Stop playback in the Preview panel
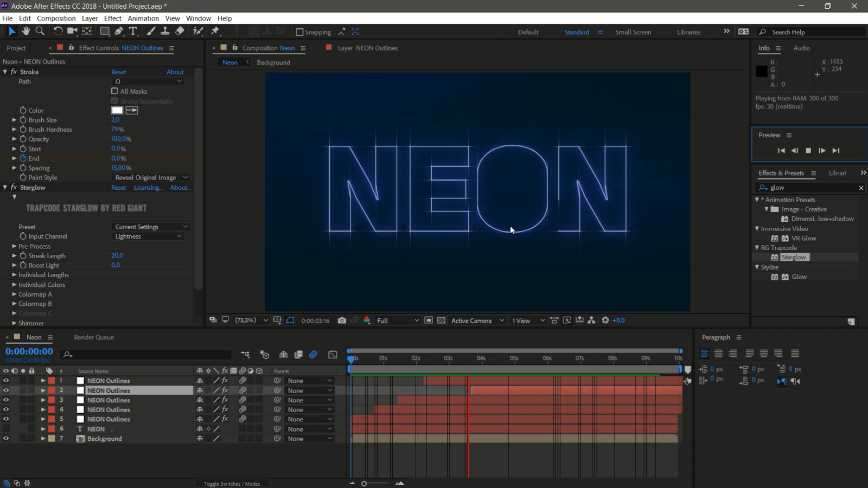This screenshot has width=868, height=488. [x=808, y=151]
